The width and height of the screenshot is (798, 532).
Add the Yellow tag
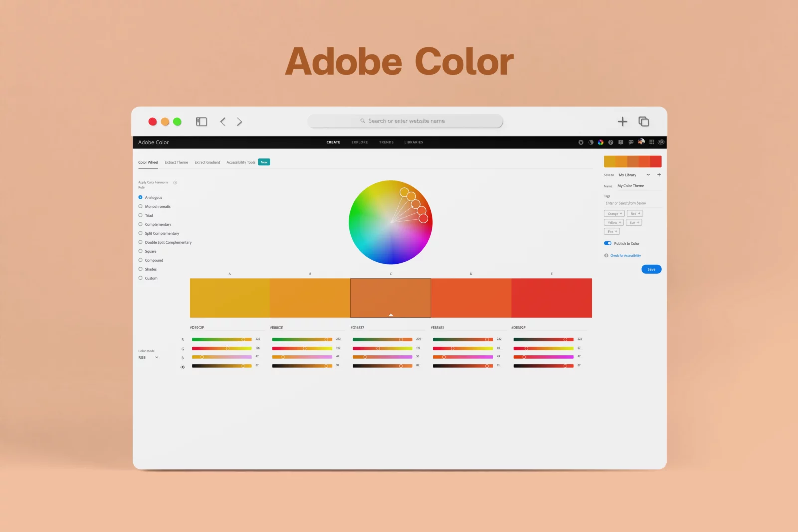[614, 223]
